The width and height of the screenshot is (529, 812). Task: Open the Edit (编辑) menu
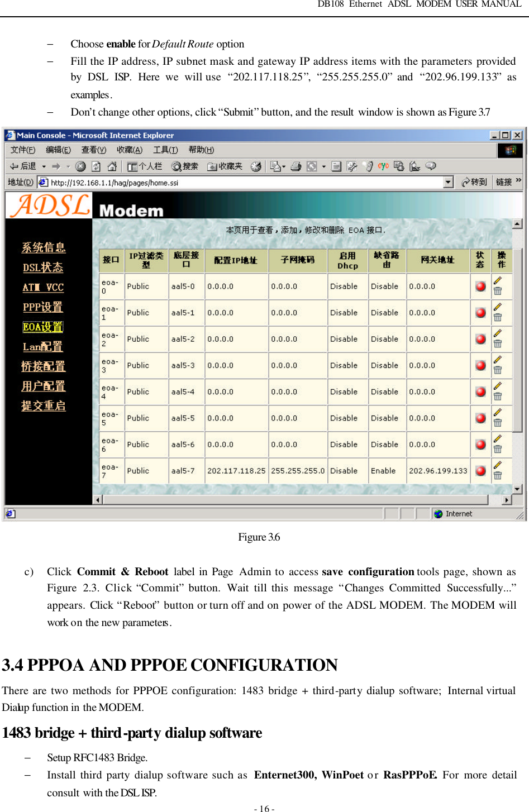[58, 150]
